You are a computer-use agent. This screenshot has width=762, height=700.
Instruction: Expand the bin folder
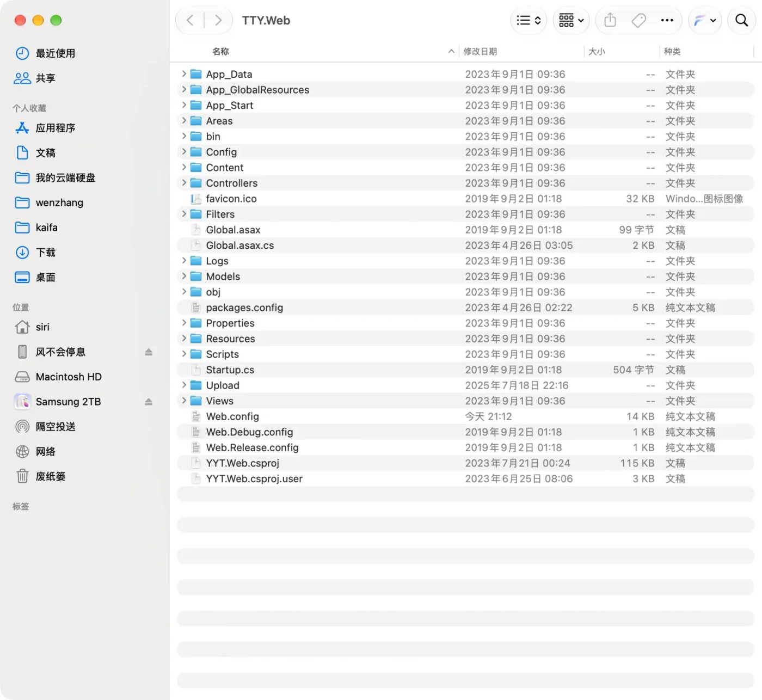[184, 136]
